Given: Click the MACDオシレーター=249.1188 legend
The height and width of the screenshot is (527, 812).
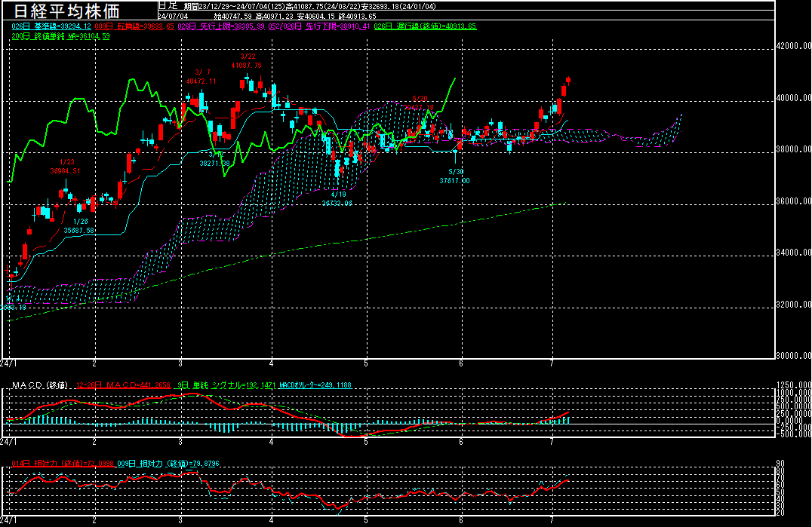Looking at the screenshot, I should coord(315,385).
